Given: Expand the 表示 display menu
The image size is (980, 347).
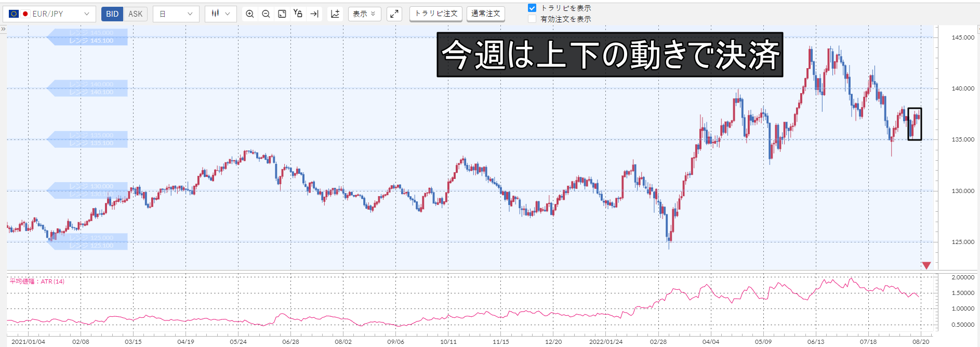Looking at the screenshot, I should pyautogui.click(x=364, y=14).
